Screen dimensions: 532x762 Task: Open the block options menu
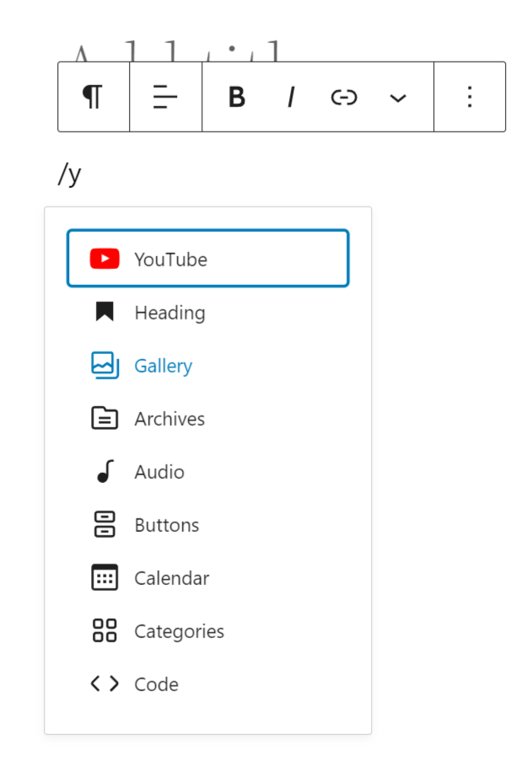pyautogui.click(x=470, y=96)
